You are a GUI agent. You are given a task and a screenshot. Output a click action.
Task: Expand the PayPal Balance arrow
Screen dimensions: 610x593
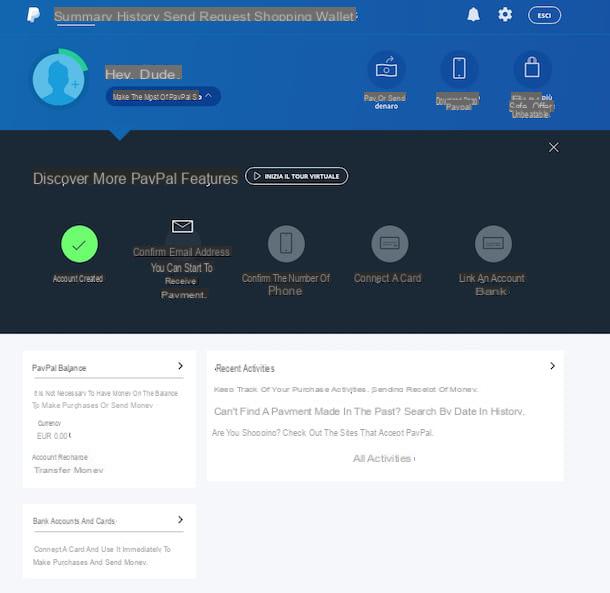180,366
